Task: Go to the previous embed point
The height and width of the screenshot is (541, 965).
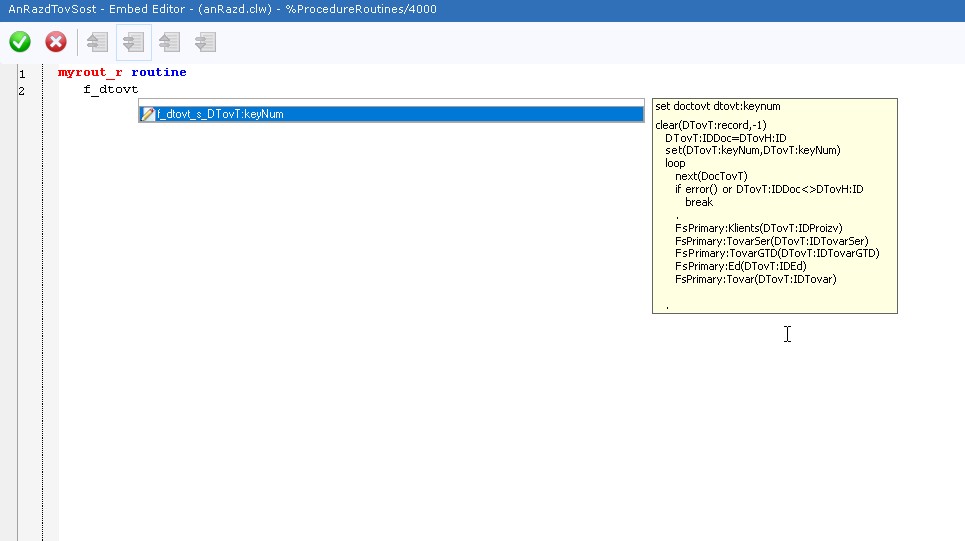Action: (97, 42)
